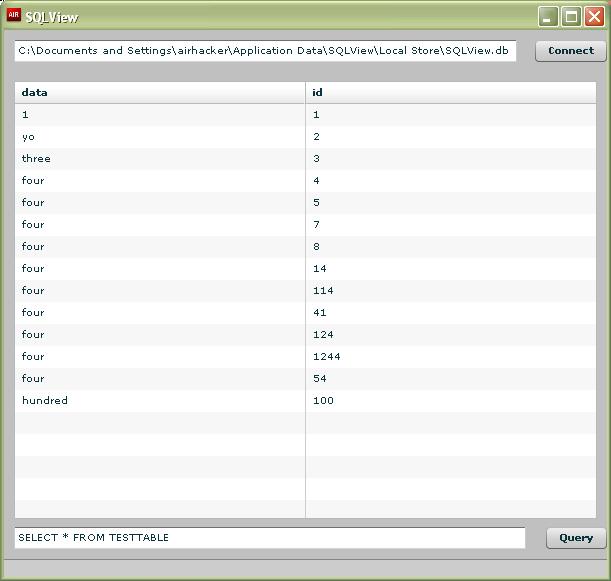Sort by the data column header

tap(160, 93)
